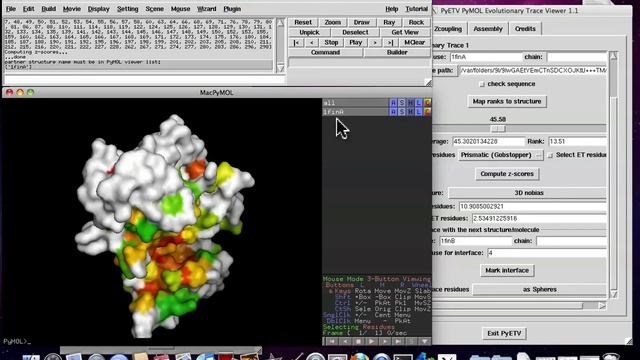640x360 pixels.
Task: Open the File menu
Action: pos(11,9)
